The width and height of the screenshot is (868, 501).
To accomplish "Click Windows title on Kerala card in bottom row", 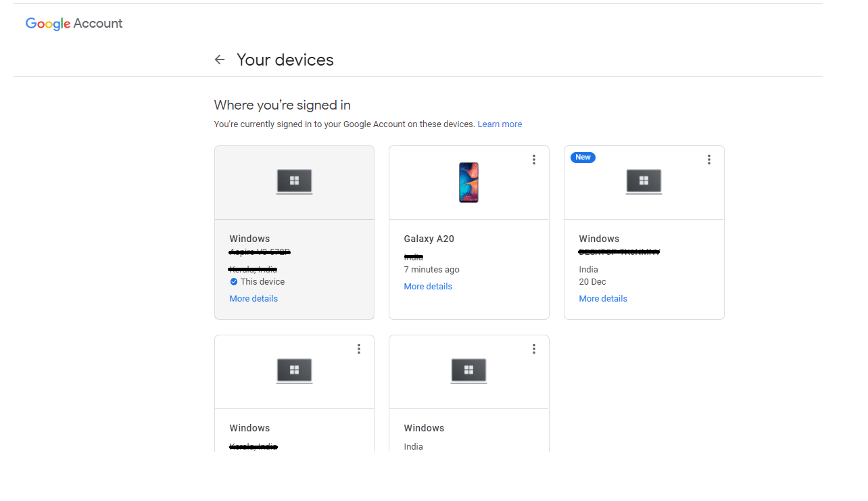I will (x=249, y=428).
